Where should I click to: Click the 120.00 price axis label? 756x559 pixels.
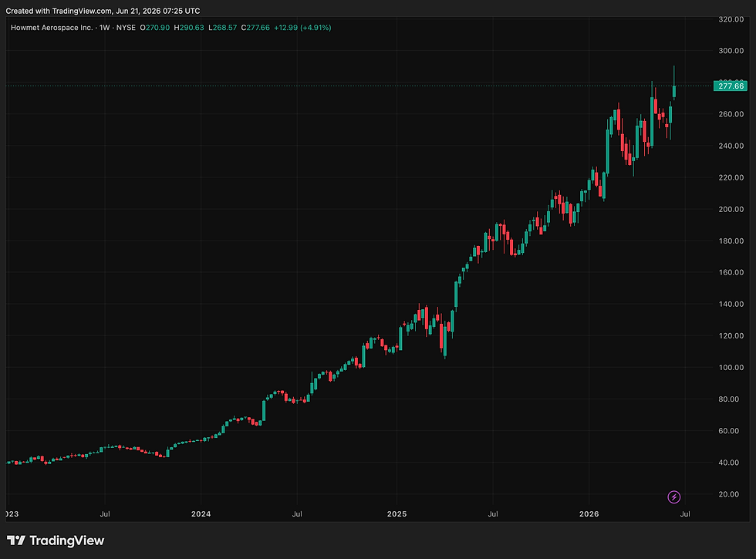731,336
